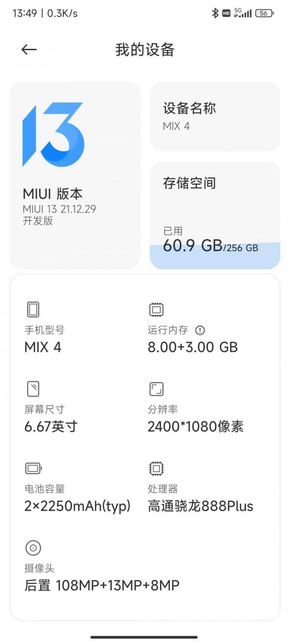The width and height of the screenshot is (290, 644).
Task: Tap the back arrow icon
Action: pyautogui.click(x=29, y=49)
